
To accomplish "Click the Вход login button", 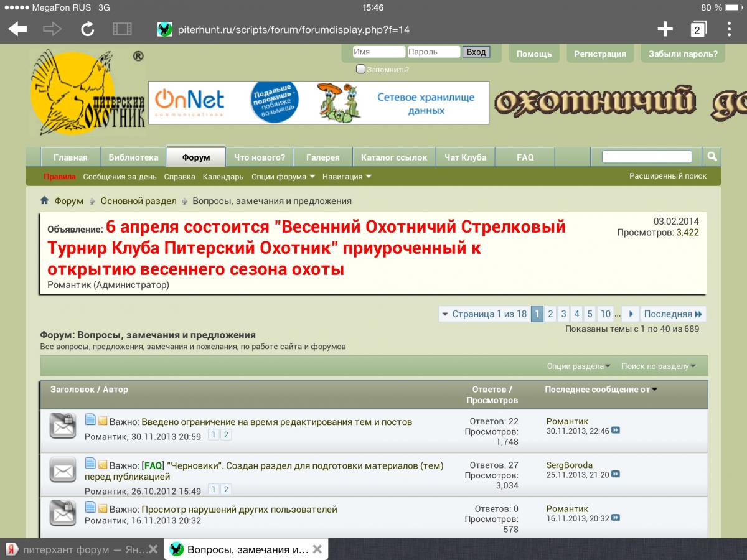I will [476, 52].
